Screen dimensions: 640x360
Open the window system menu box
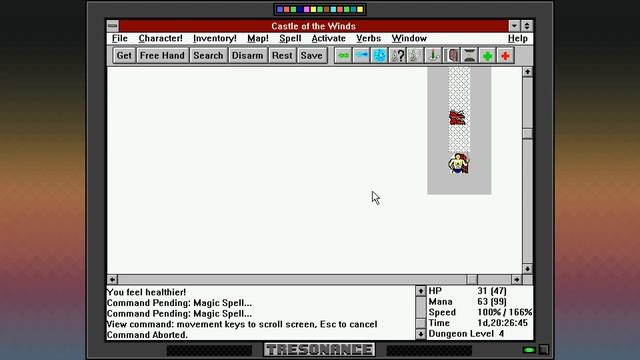113,26
